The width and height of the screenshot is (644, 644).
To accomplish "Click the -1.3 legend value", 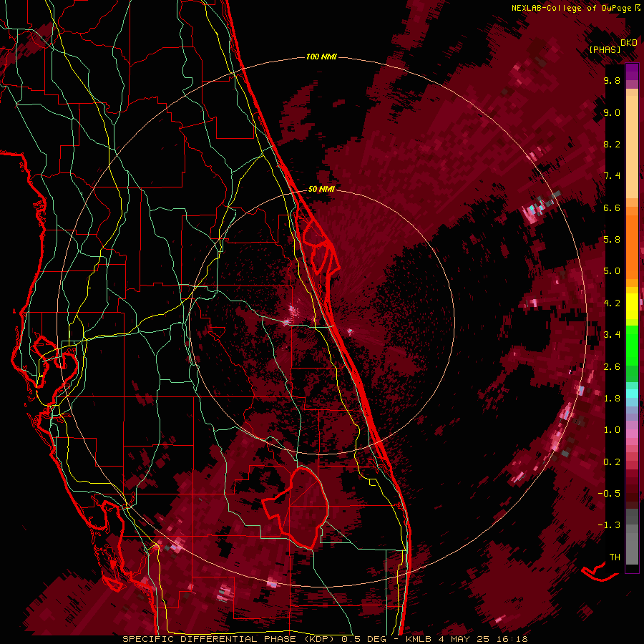I will (609, 525).
